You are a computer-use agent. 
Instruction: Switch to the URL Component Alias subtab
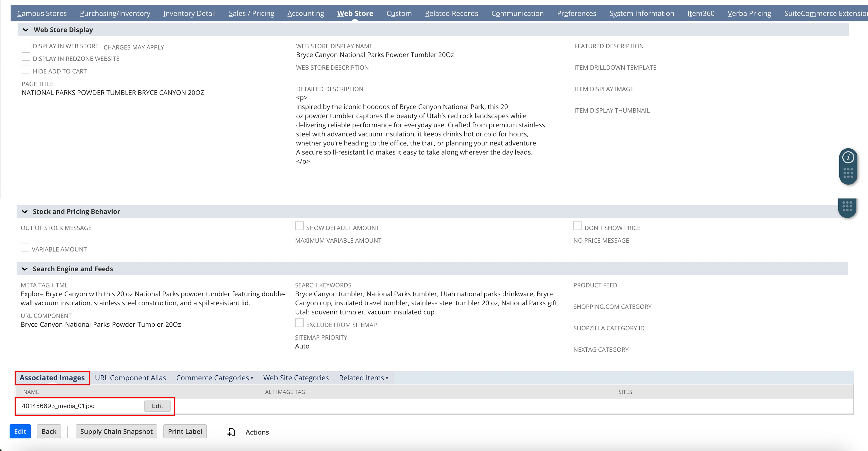coord(130,378)
